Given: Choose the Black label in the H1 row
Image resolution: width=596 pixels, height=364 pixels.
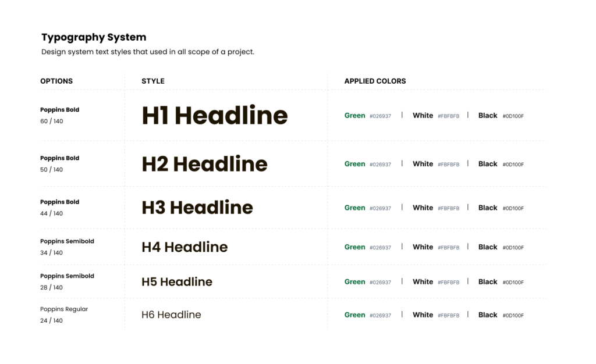Looking at the screenshot, I should [x=488, y=115].
